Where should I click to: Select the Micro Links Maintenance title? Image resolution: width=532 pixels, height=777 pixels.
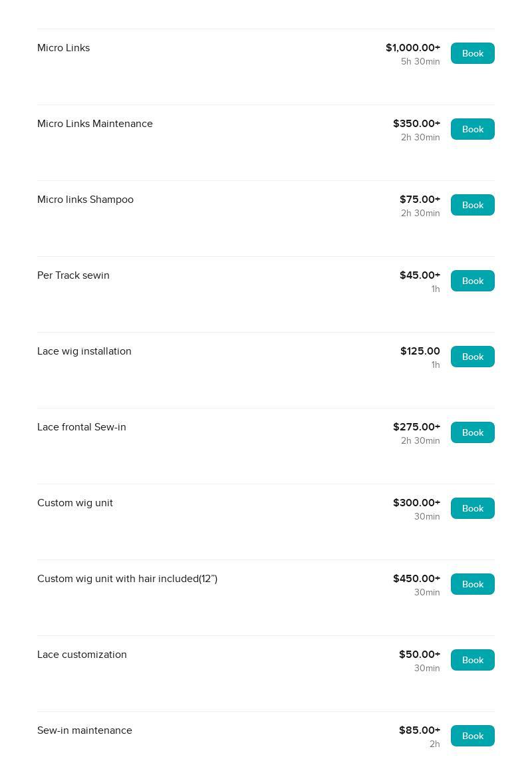95,124
